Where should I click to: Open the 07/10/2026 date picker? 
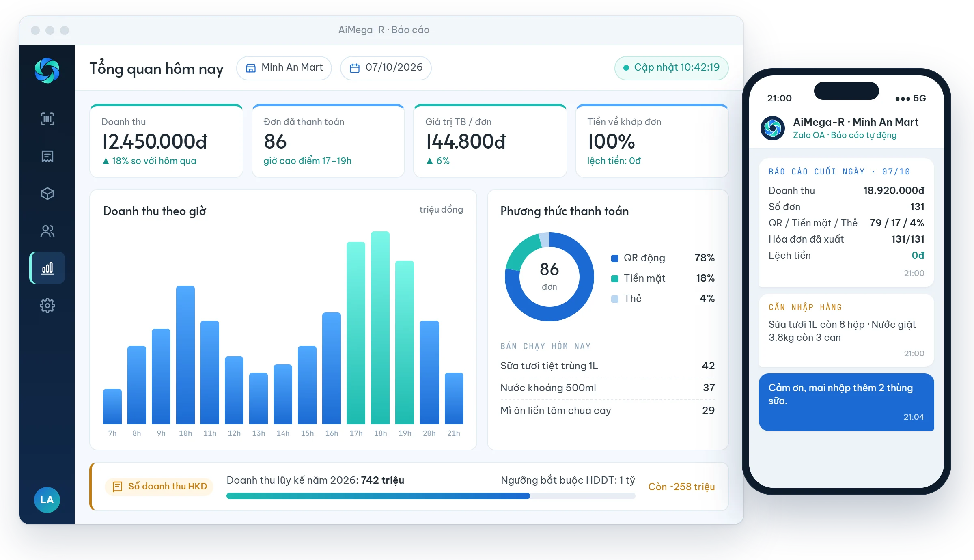(x=386, y=68)
